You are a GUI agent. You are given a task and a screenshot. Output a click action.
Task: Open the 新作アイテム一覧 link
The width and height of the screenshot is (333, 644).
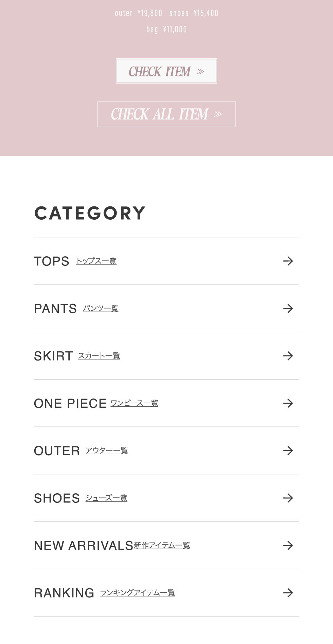pyautogui.click(x=162, y=546)
